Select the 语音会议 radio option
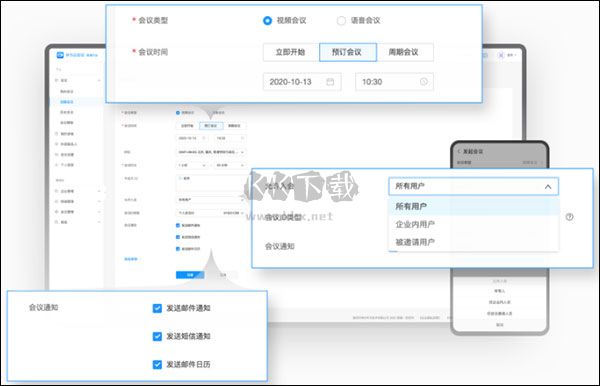Viewport: 600px width, 386px height. click(341, 21)
